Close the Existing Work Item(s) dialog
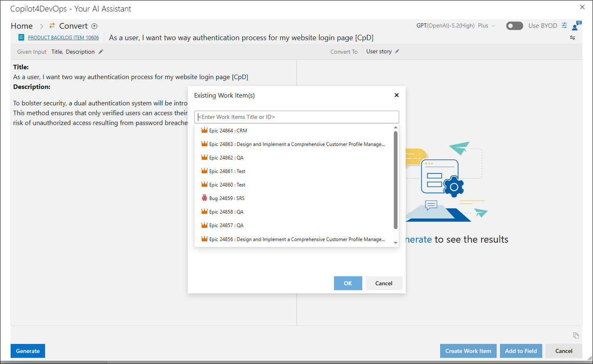This screenshot has height=364, width=593. coord(396,95)
